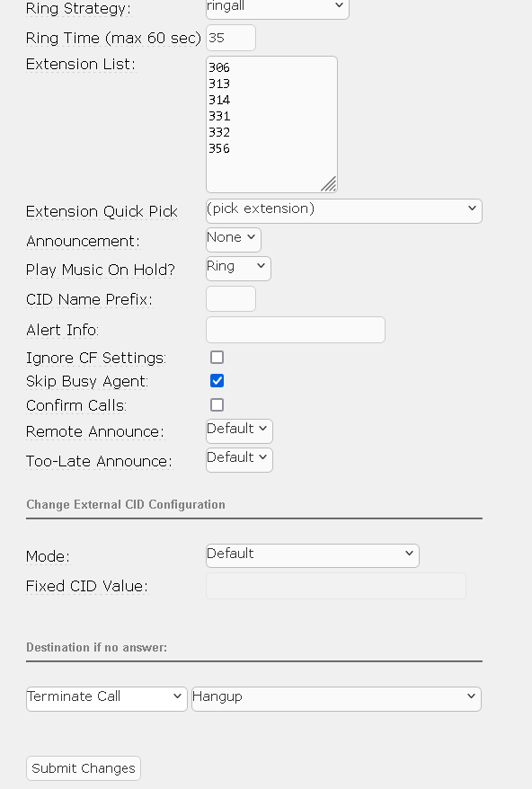Click the Submit Changes button
Image resolution: width=532 pixels, height=789 pixels.
[x=84, y=768]
